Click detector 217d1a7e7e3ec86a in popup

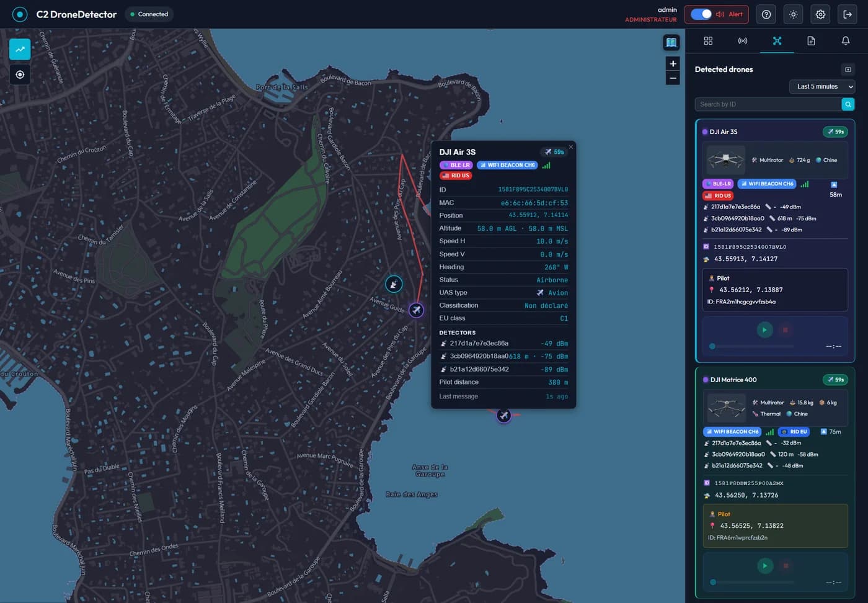(479, 343)
